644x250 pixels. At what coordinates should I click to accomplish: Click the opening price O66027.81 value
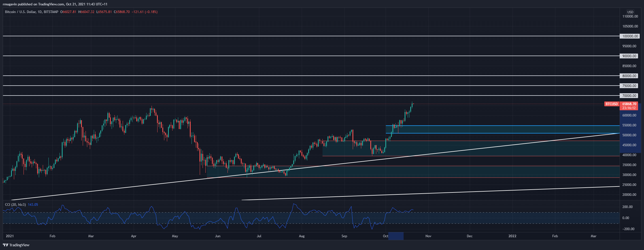[x=68, y=12]
